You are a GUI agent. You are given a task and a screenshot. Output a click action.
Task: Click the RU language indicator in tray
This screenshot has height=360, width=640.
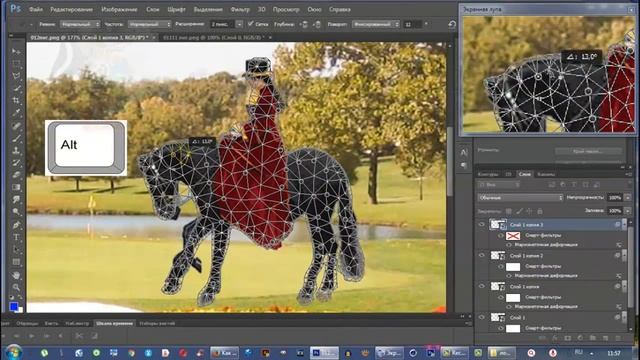pos(578,352)
